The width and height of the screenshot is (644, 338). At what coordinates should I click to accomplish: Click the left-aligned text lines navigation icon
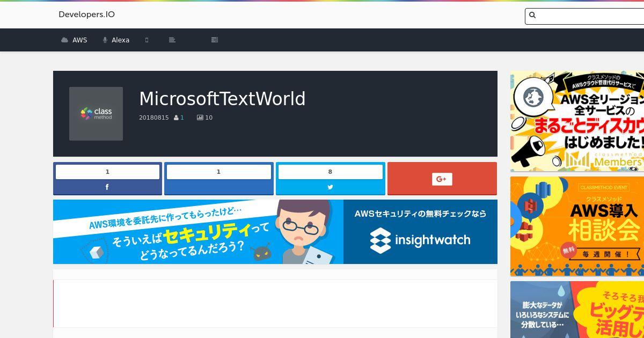(172, 40)
